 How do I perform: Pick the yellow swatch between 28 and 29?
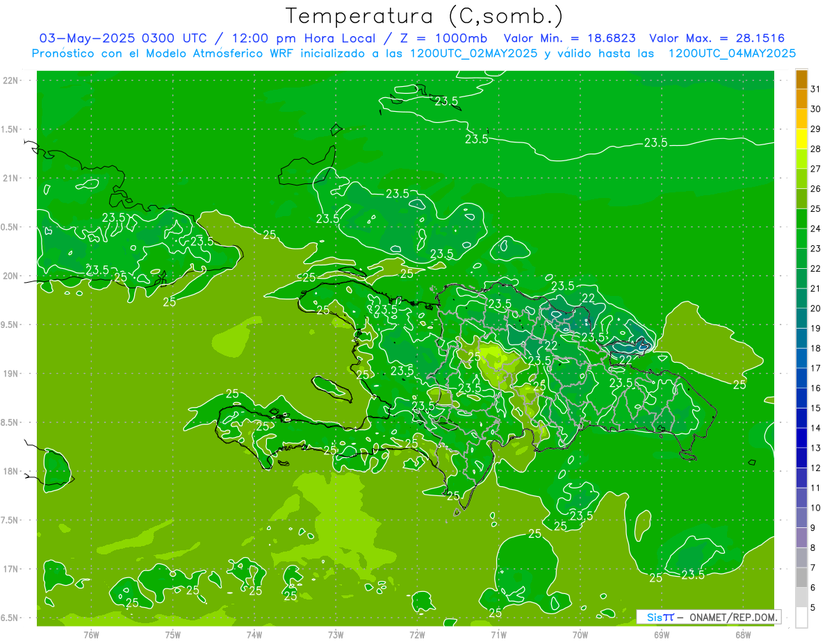click(x=801, y=139)
